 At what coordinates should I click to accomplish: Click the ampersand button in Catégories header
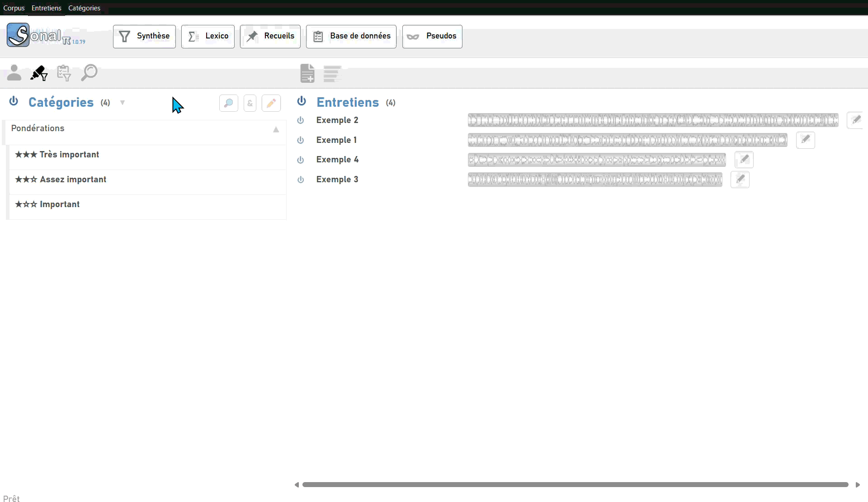(x=250, y=103)
